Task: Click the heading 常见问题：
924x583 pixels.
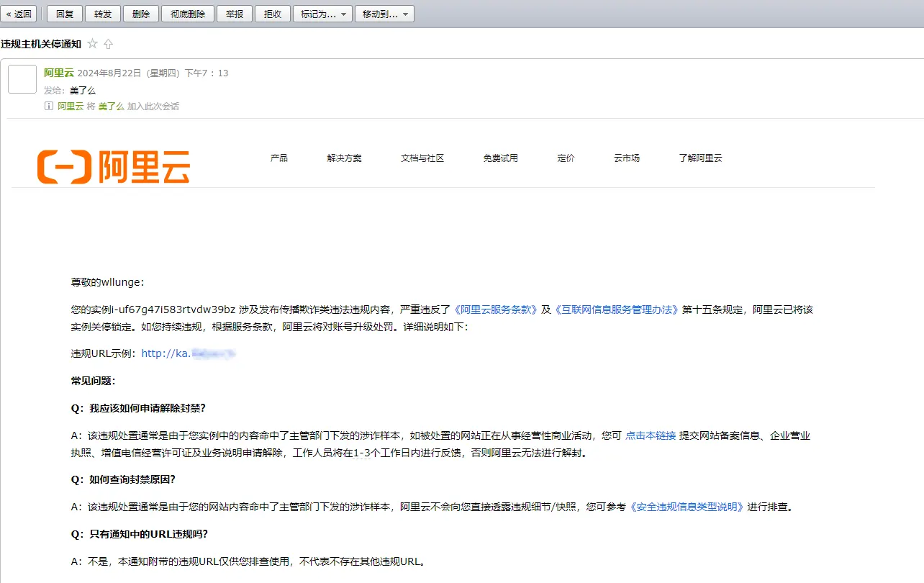Action: click(93, 381)
